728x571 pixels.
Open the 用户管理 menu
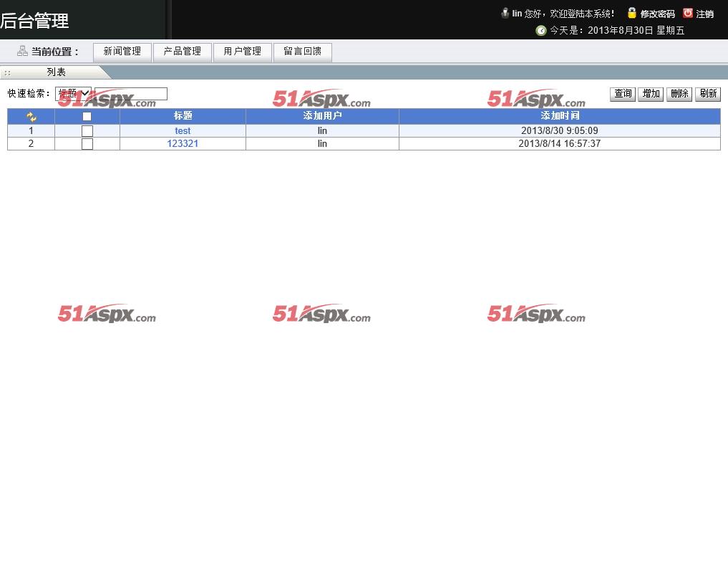[x=243, y=52]
